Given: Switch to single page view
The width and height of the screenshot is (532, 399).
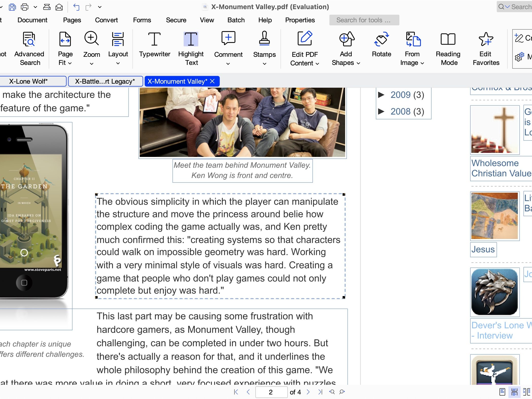Looking at the screenshot, I should point(502,392).
